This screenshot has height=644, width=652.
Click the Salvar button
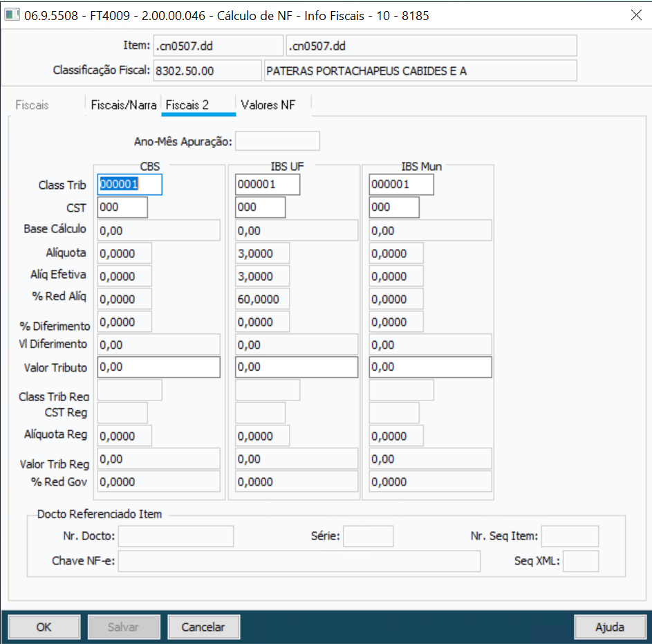pos(124,627)
